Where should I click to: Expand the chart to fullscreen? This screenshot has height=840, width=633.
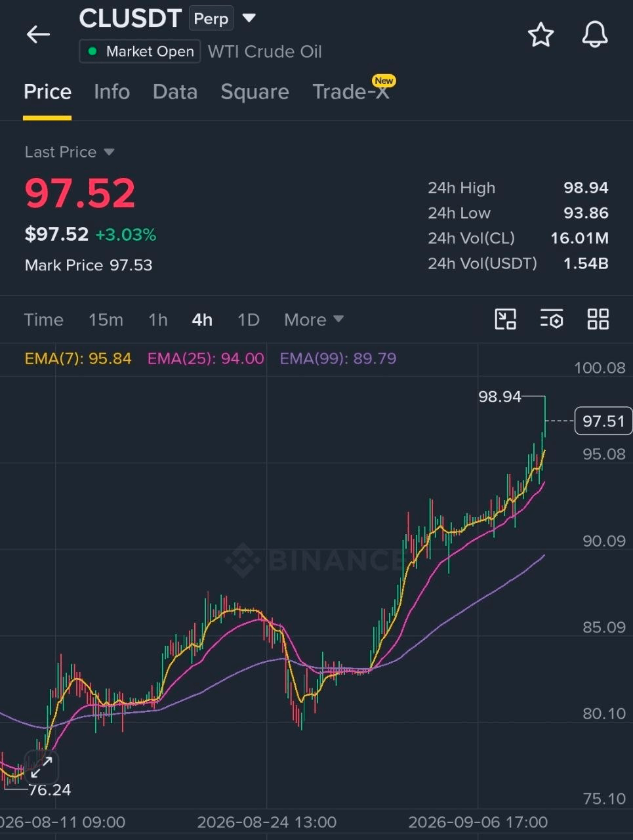pyautogui.click(x=41, y=766)
